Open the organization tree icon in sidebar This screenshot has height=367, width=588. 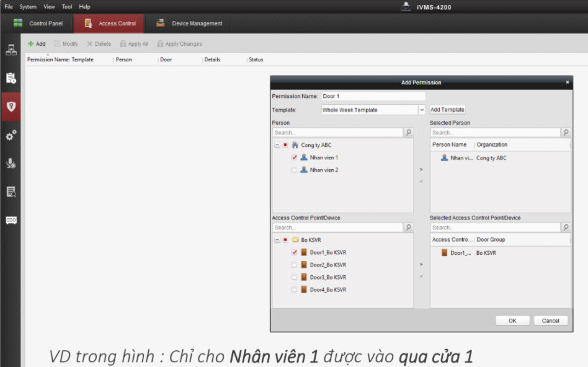11,50
